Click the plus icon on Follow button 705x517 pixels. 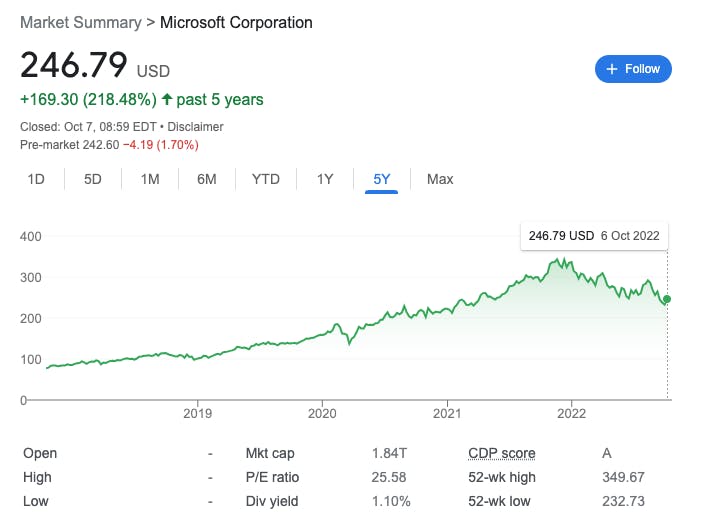611,69
